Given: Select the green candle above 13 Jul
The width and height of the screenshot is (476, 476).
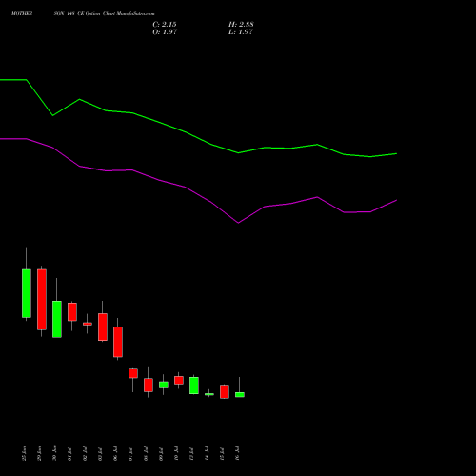Looking at the screenshot, I should tap(194, 386).
